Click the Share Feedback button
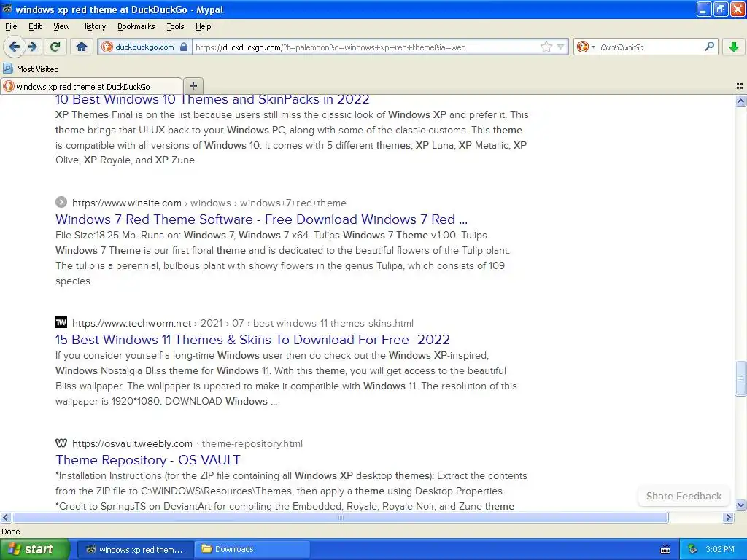Image resolution: width=747 pixels, height=560 pixels. click(x=684, y=496)
